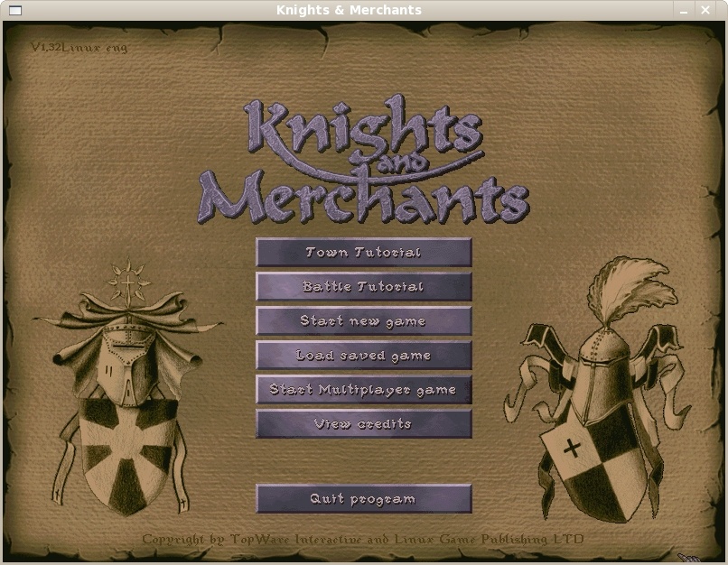Choose Load saved game
Screen dimensions: 728x565
point(363,356)
